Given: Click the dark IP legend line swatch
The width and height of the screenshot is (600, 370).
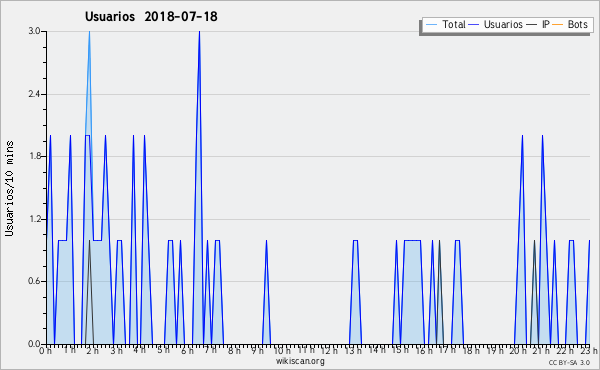Looking at the screenshot, I should [532, 25].
